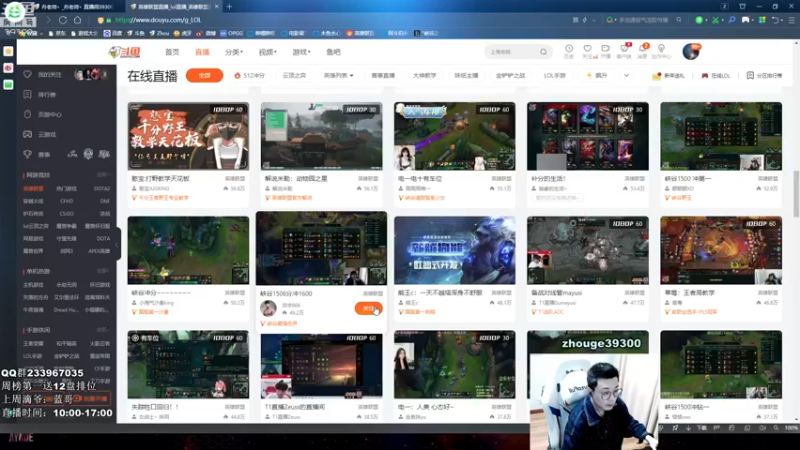This screenshot has width=800, height=450.
Task: Select the 飙升 trending filter tag
Action: (x=597, y=76)
